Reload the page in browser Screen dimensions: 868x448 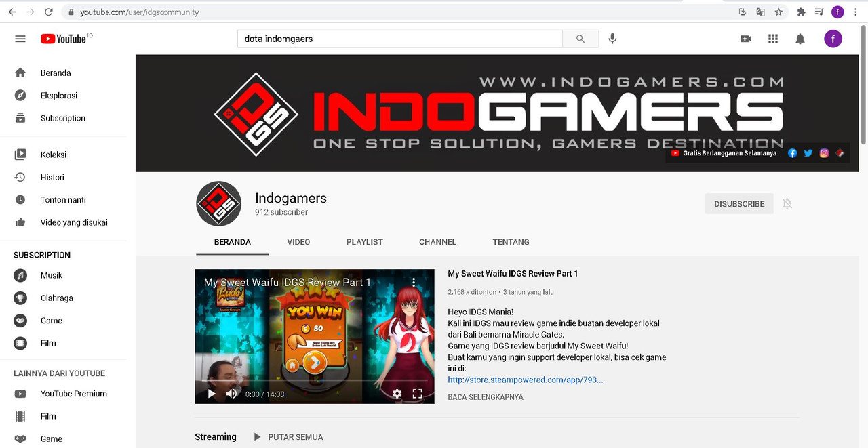[48, 12]
